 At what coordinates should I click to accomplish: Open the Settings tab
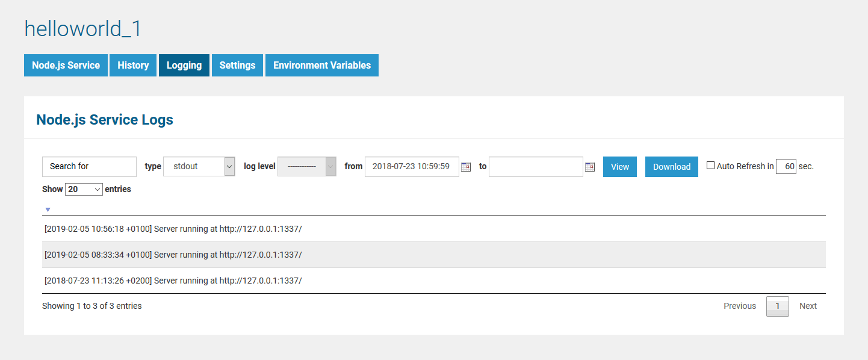pyautogui.click(x=237, y=65)
